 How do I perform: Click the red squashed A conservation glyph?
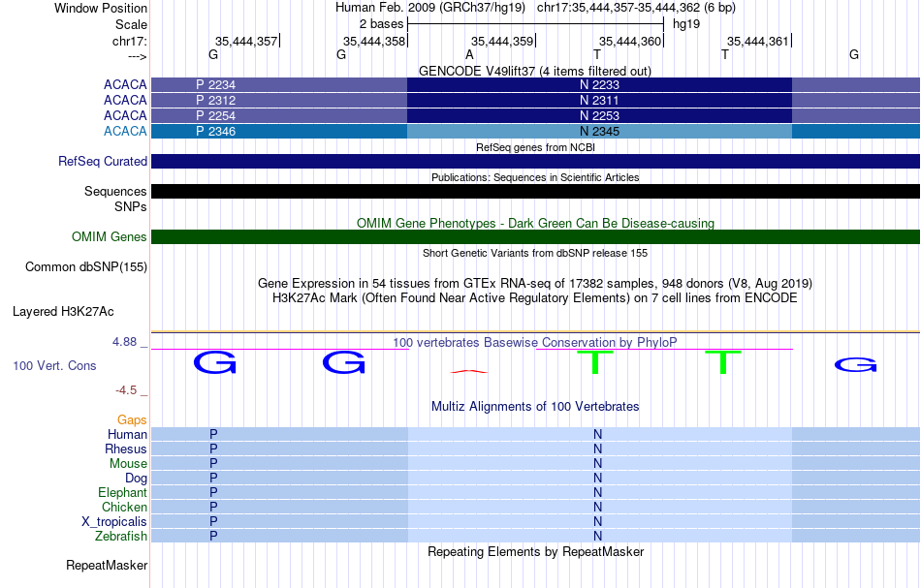tap(468, 371)
